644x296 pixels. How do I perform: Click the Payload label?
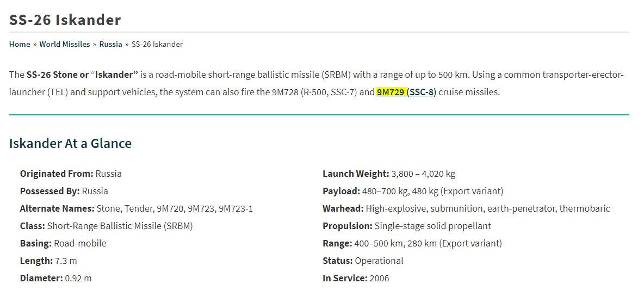click(x=341, y=191)
